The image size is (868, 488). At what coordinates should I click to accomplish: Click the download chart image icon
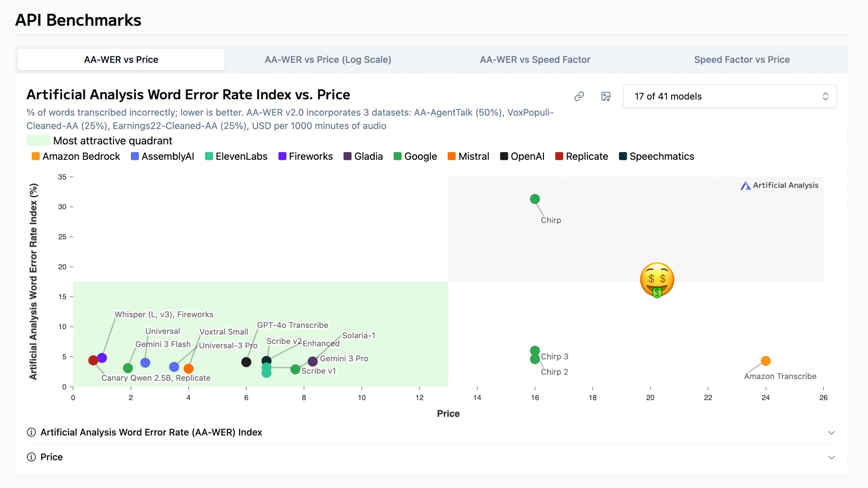click(x=606, y=96)
